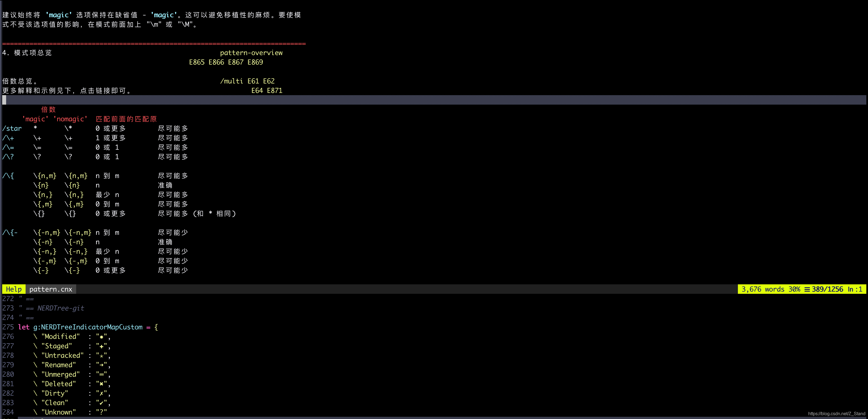Click line position 389/1256 in statusline
Screen dimensions: 868x419
pos(827,289)
